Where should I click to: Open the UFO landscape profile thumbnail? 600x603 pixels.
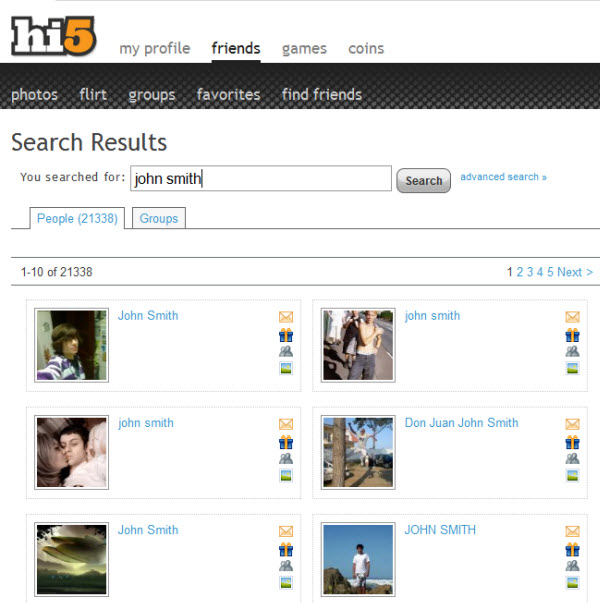(x=72, y=560)
